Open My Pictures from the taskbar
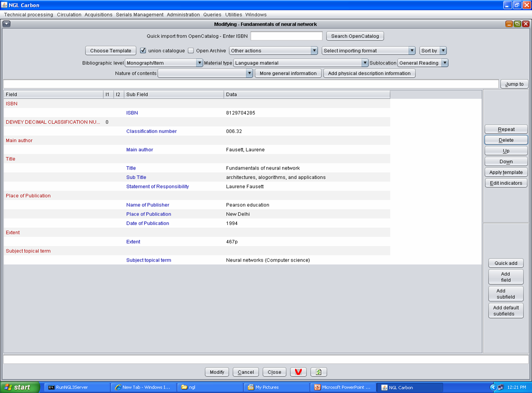 point(276,387)
